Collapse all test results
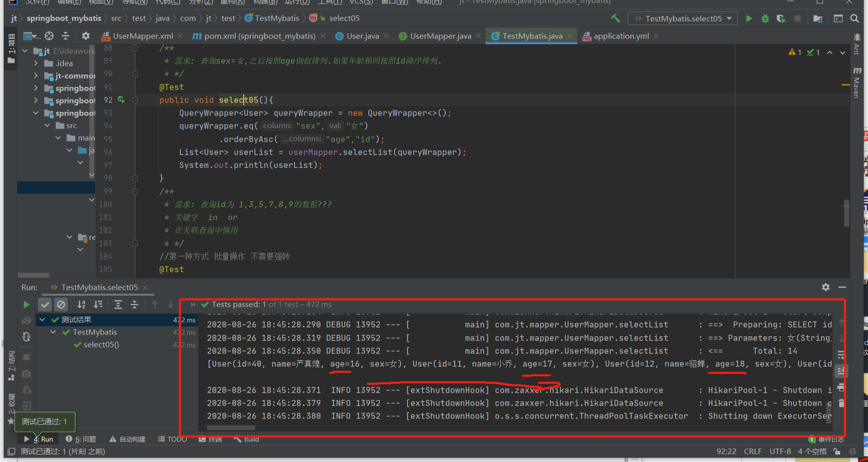The height and width of the screenshot is (462, 868). coord(134,305)
